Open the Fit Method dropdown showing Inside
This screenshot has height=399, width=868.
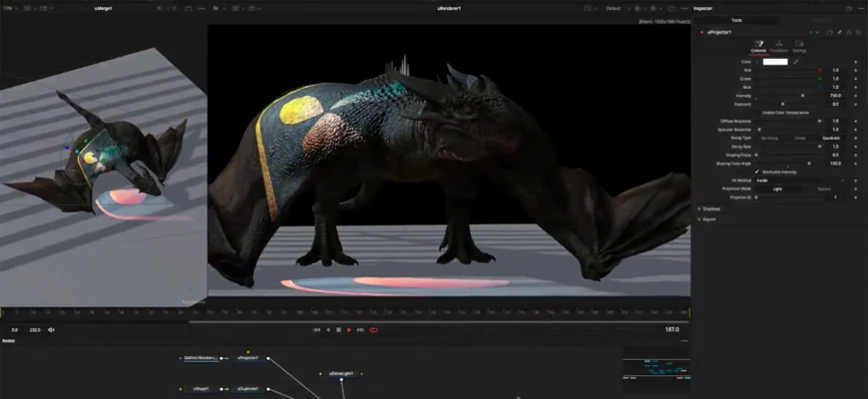[x=800, y=181]
